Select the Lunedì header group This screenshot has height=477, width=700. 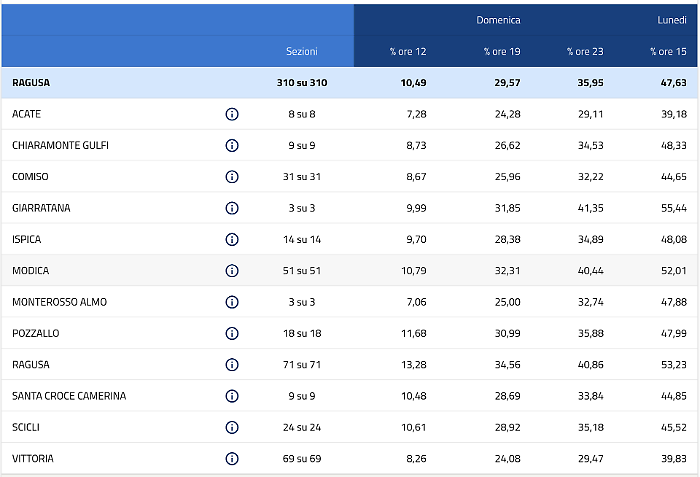(671, 19)
